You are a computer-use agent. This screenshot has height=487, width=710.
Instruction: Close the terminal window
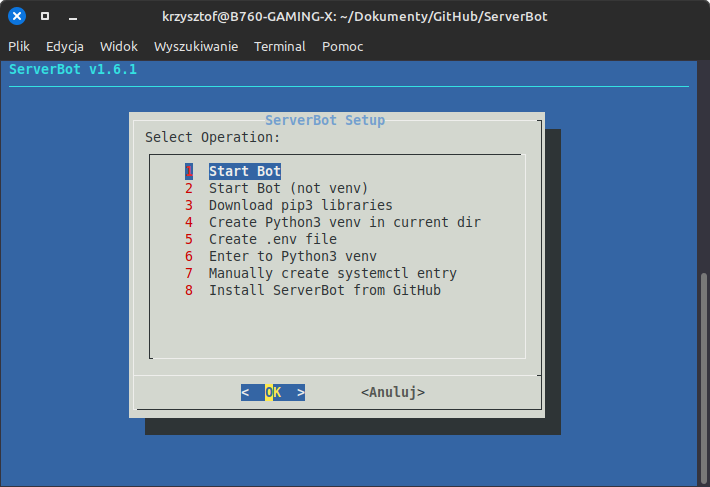pos(17,16)
